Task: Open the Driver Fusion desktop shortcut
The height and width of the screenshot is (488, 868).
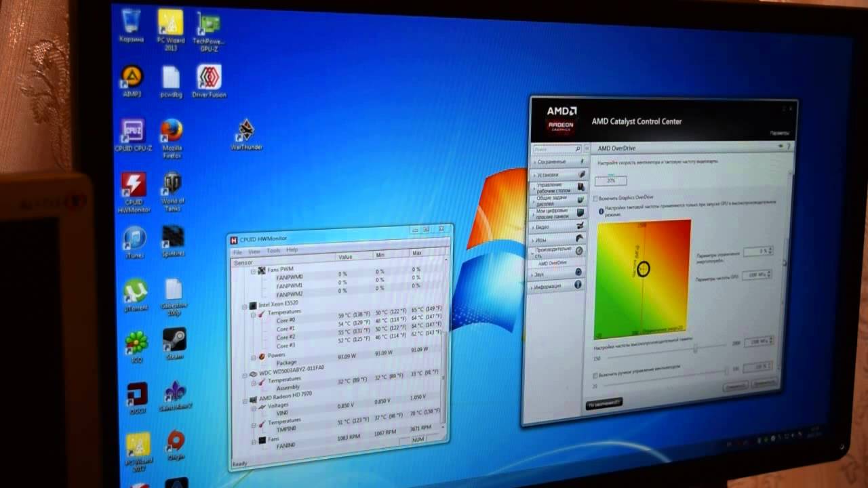Action: click(209, 81)
